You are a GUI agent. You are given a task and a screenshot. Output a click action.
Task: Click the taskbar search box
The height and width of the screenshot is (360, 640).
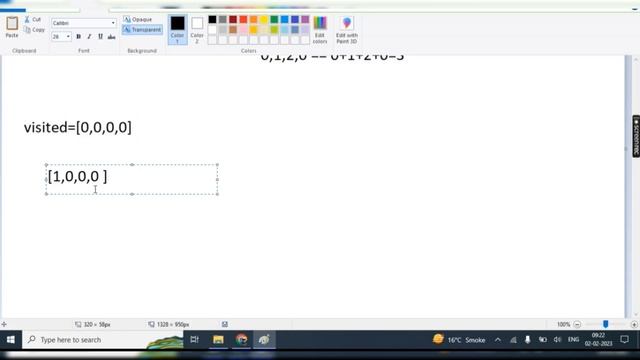[x=102, y=340]
